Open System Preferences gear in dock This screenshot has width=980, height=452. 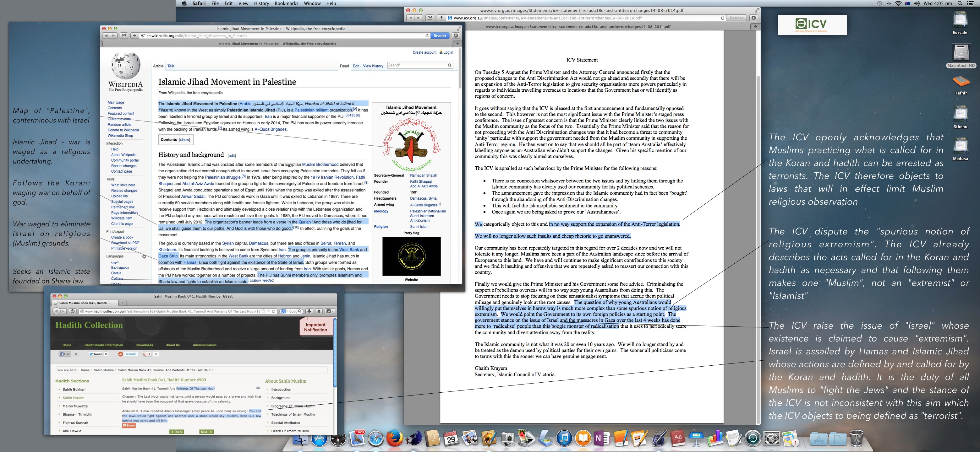tap(771, 439)
